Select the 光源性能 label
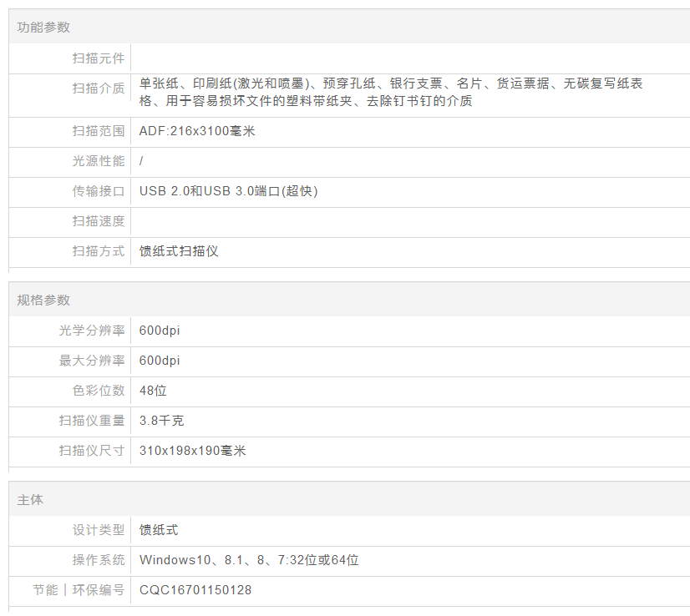This screenshot has height=616, width=690. click(98, 161)
